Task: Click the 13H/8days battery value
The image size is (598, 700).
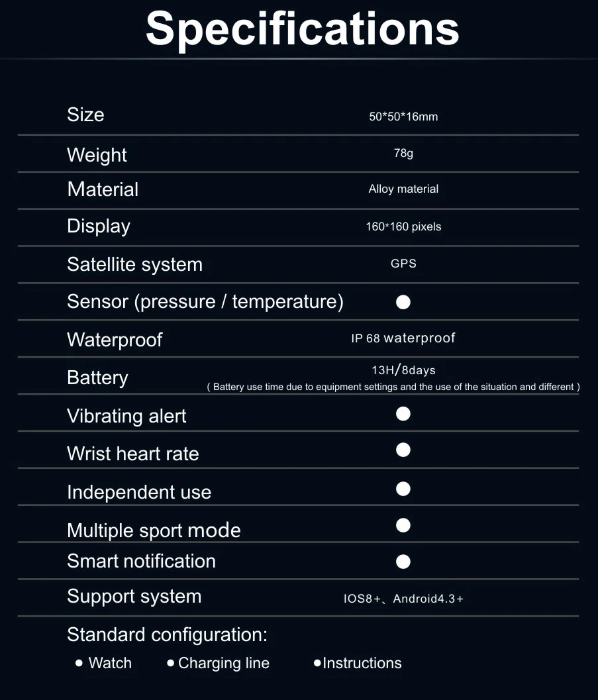Action: (403, 370)
